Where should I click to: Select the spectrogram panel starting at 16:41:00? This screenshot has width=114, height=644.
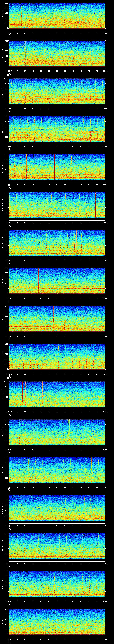coord(57,394)
